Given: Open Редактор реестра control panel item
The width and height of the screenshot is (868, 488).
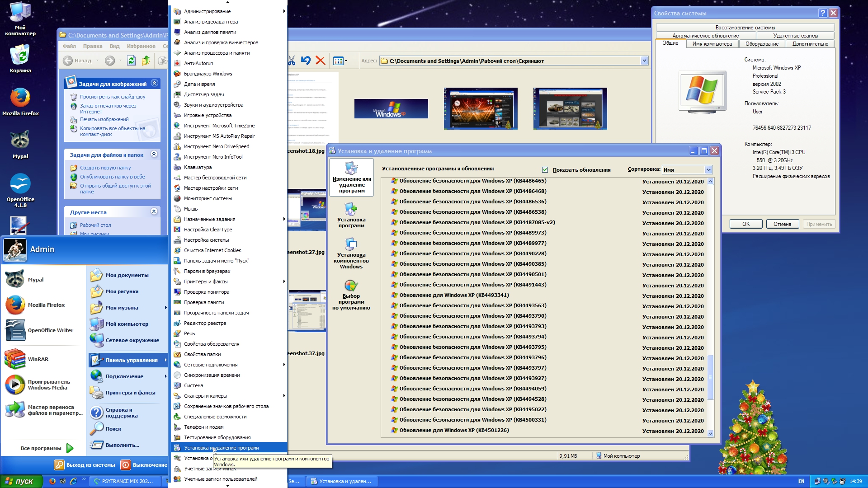Looking at the screenshot, I should click(x=205, y=323).
